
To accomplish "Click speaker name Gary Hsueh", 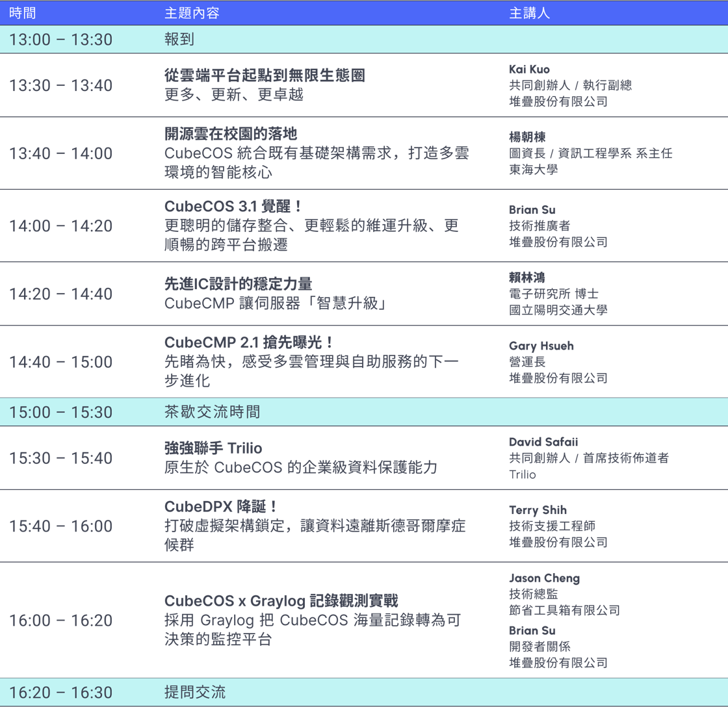I will point(541,346).
